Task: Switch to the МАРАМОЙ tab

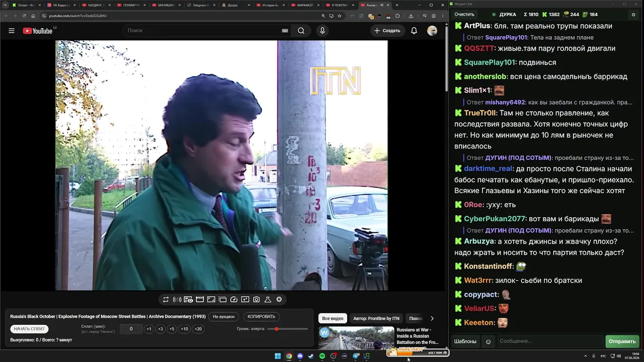Action: [304, 5]
